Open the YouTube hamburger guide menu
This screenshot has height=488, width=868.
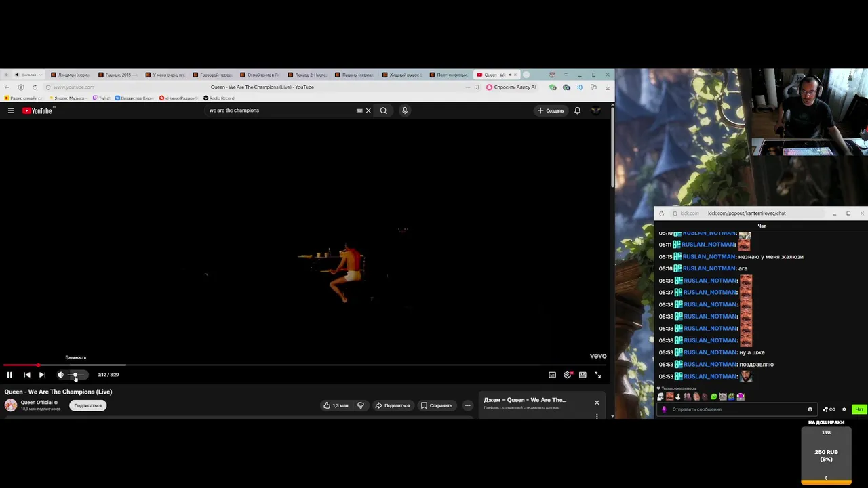[10, 110]
